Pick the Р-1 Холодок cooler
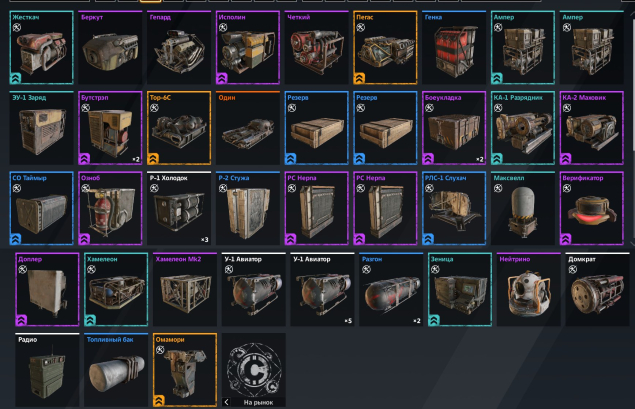 179,208
